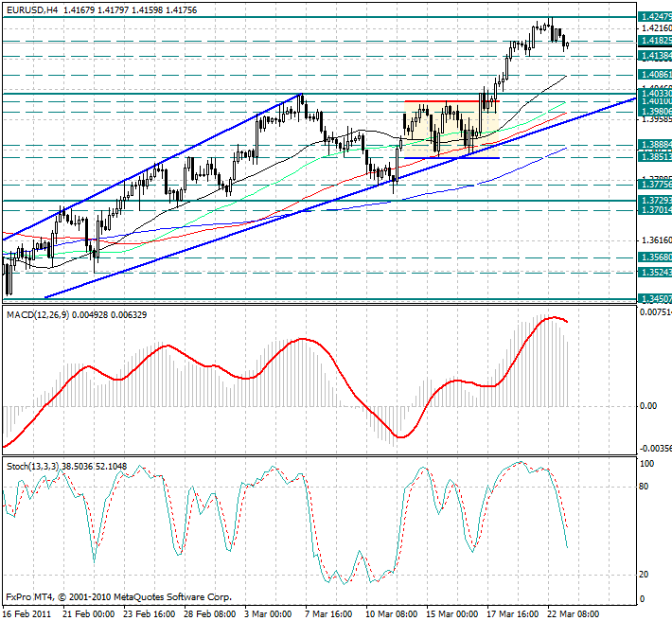
Task: Click the 0.00751 MACD scale value
Action: pos(656,312)
